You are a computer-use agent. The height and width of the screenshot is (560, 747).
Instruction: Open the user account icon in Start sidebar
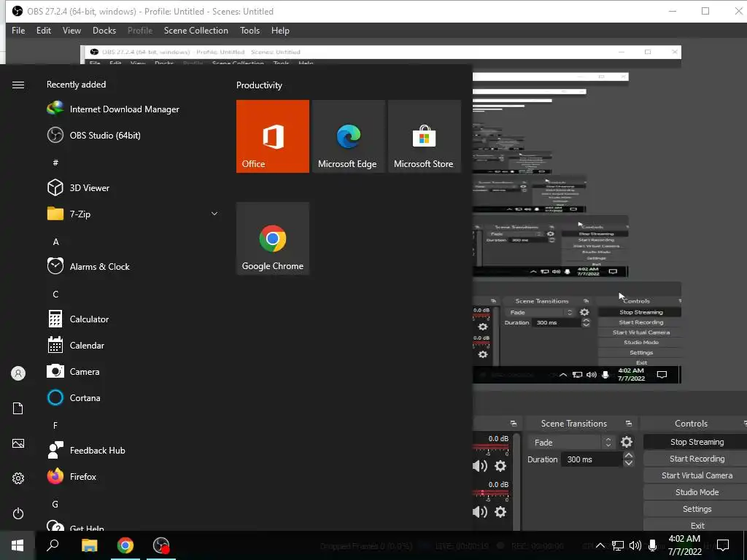point(18,373)
